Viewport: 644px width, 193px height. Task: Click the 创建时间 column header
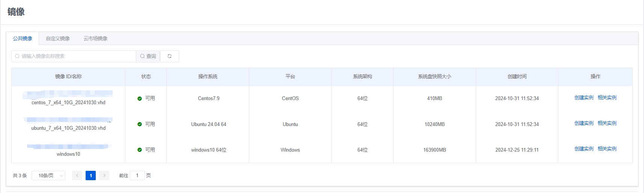click(517, 77)
